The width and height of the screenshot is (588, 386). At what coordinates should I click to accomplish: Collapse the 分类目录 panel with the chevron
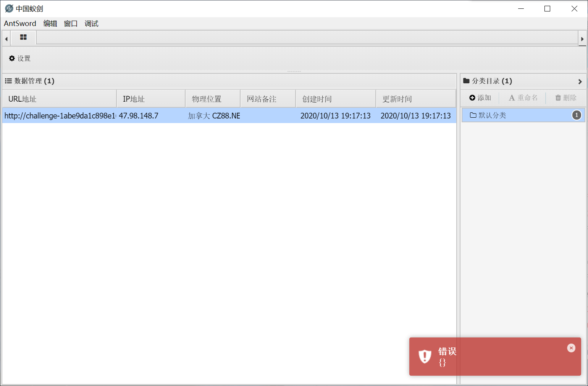pos(580,81)
